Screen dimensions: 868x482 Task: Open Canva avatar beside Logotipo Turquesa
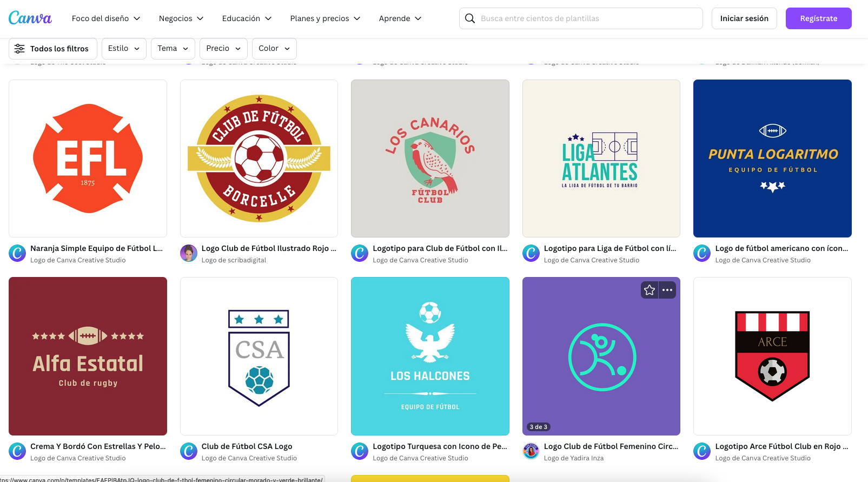360,451
